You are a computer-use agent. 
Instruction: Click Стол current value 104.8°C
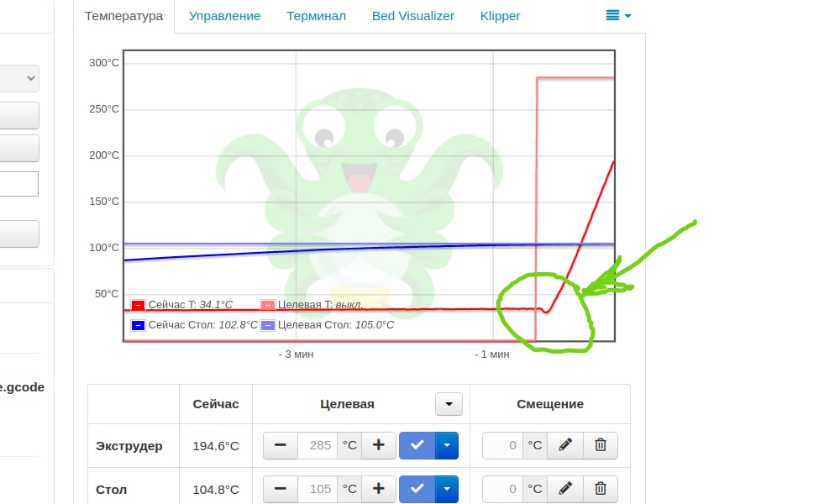216,490
